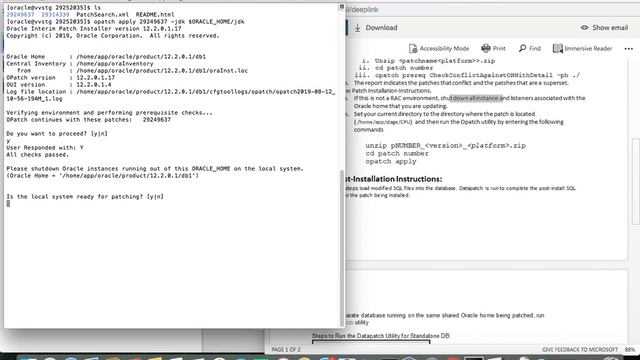Print the document
Screen dimensions: 640x360
[493, 48]
